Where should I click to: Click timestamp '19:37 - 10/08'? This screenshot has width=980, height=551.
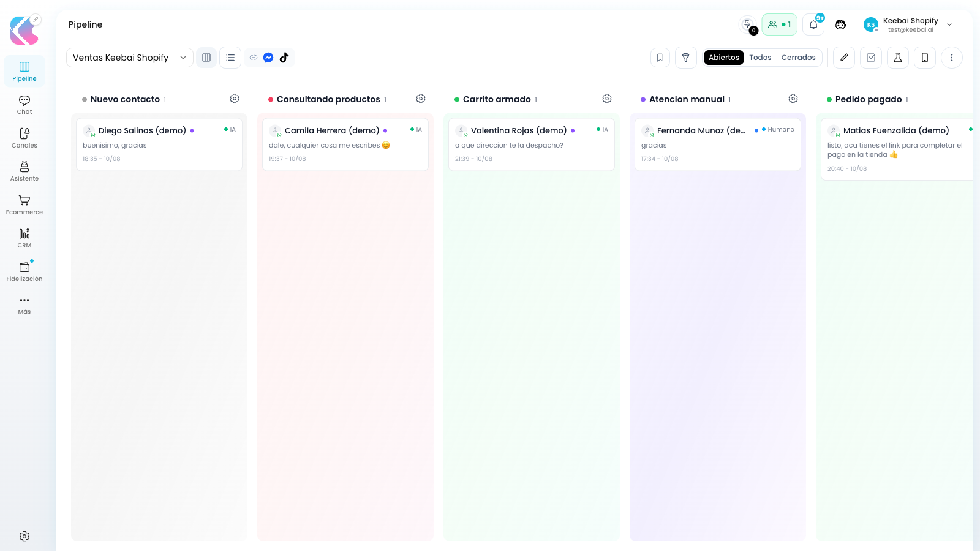tap(287, 159)
